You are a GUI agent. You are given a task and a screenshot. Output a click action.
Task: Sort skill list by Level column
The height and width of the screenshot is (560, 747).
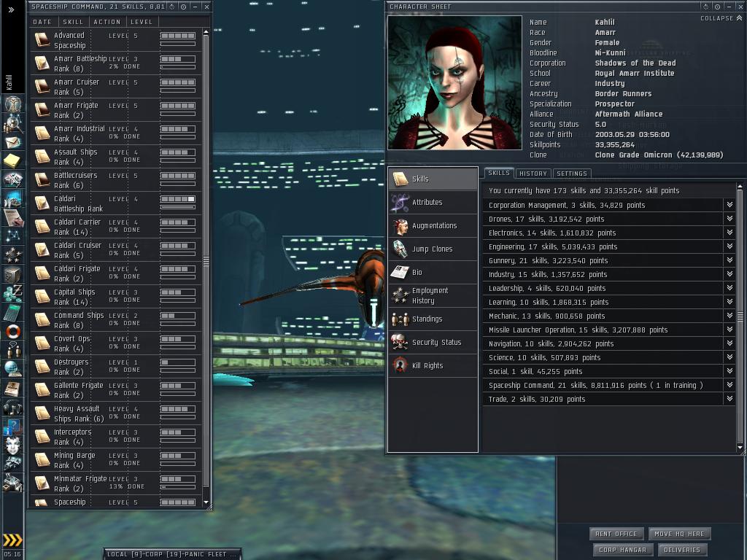142,22
